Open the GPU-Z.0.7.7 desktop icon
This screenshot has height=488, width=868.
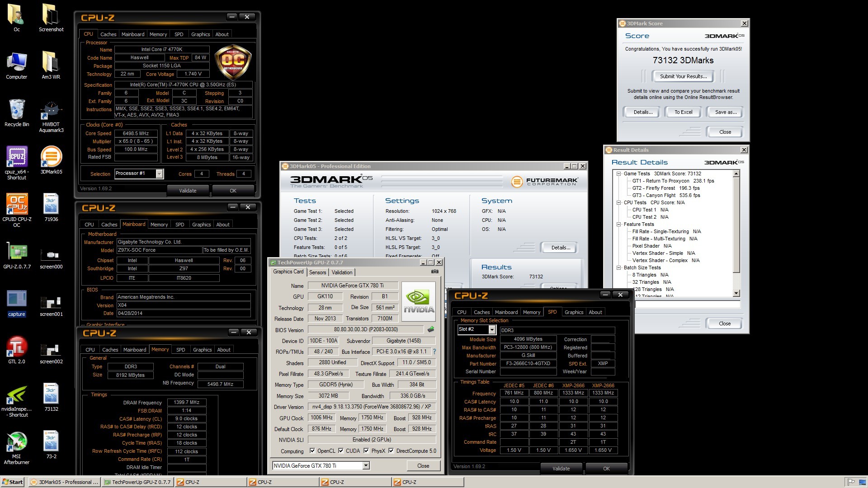coord(17,252)
